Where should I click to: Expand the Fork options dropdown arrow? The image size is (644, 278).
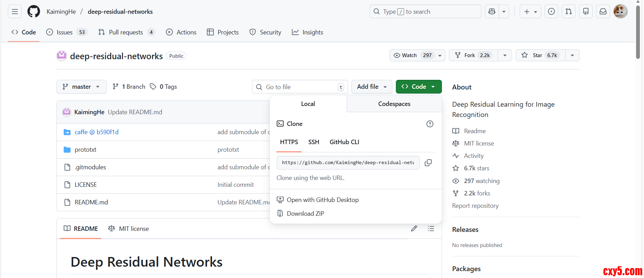click(x=505, y=55)
